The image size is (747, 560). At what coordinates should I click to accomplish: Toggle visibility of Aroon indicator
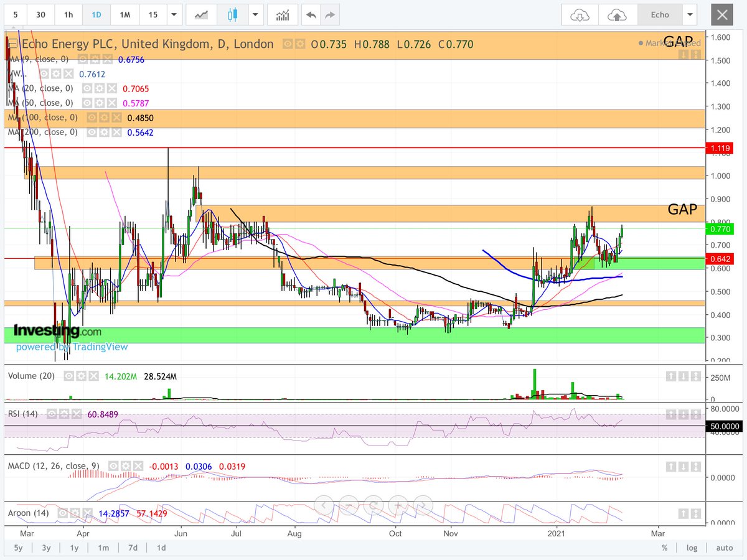(x=63, y=513)
